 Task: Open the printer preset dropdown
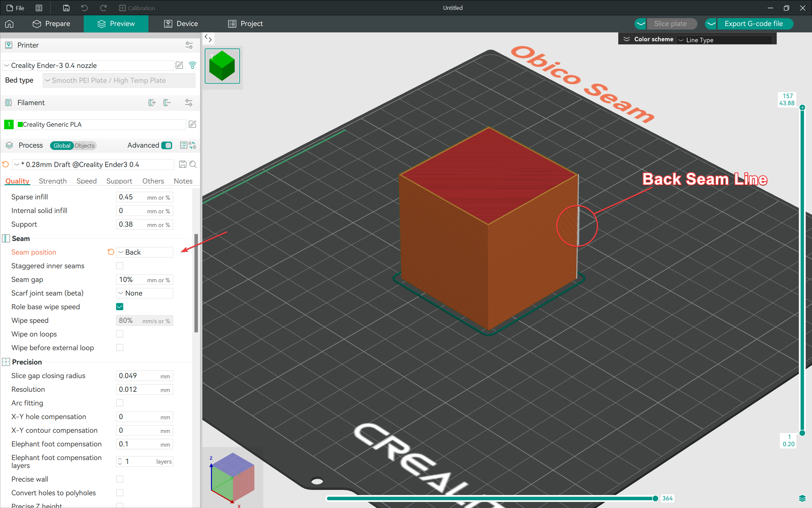[x=88, y=65]
